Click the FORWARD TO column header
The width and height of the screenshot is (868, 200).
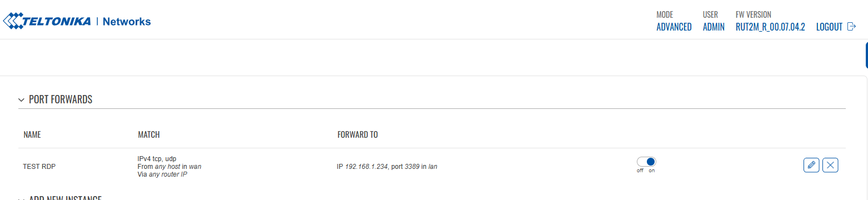(x=358, y=135)
